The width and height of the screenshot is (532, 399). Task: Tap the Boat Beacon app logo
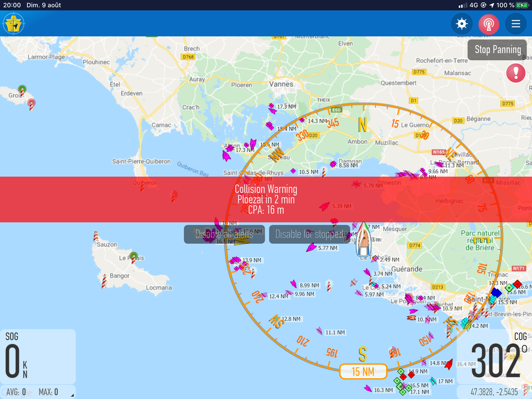pos(14,24)
